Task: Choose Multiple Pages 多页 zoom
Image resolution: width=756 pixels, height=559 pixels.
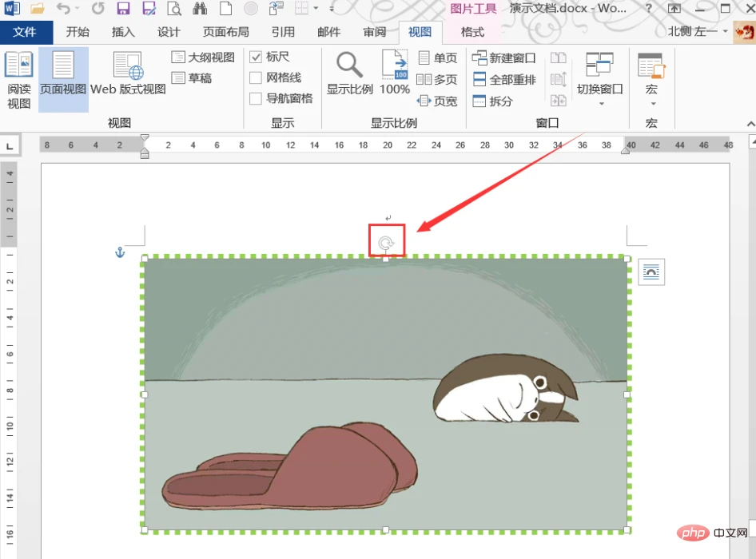Action: click(x=436, y=79)
